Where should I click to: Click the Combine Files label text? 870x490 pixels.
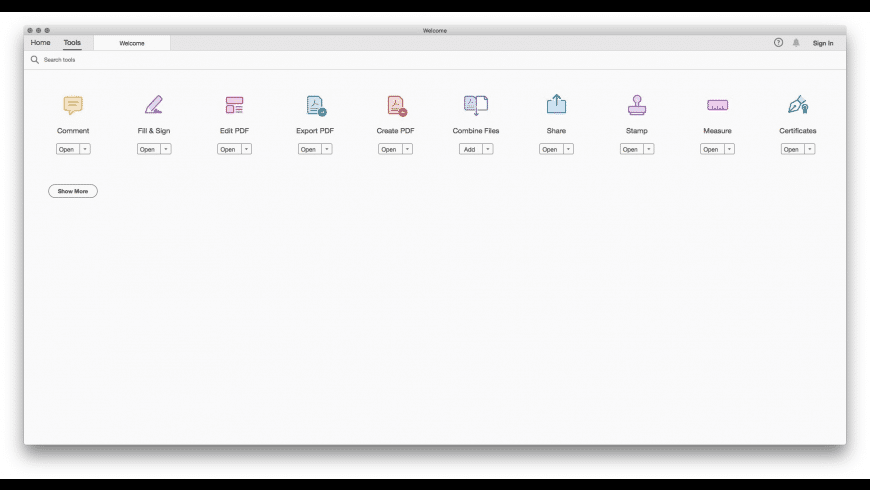coord(476,130)
